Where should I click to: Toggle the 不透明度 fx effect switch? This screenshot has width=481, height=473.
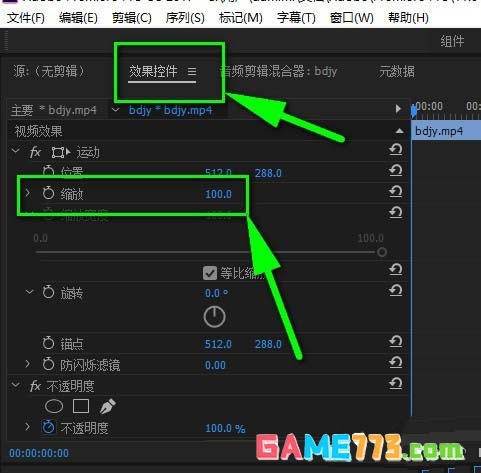[x=35, y=386]
